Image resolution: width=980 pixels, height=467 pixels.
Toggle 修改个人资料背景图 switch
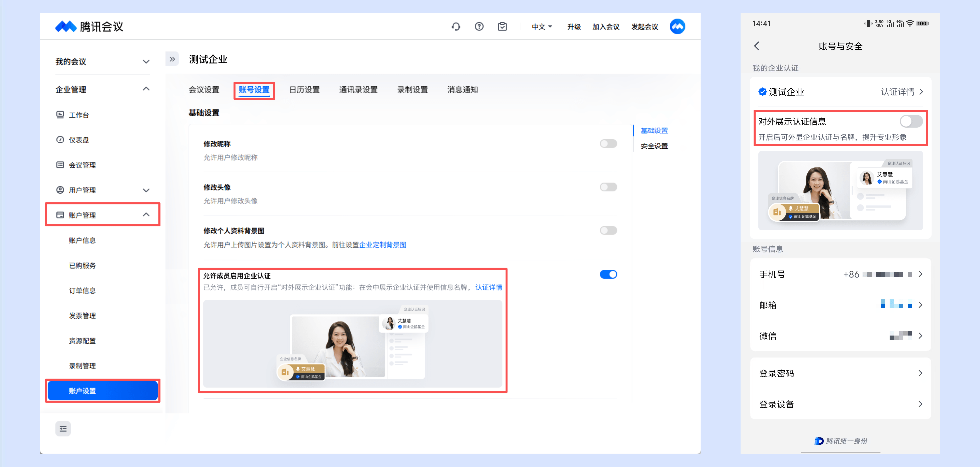[608, 230]
